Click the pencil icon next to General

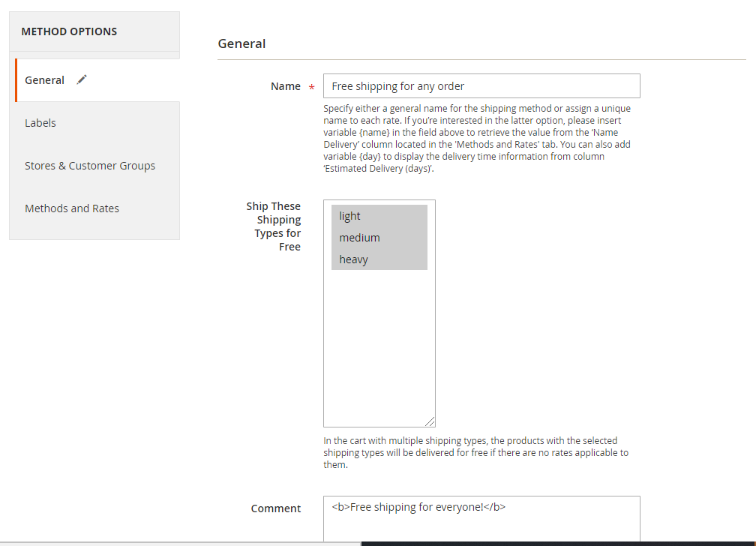(x=82, y=79)
